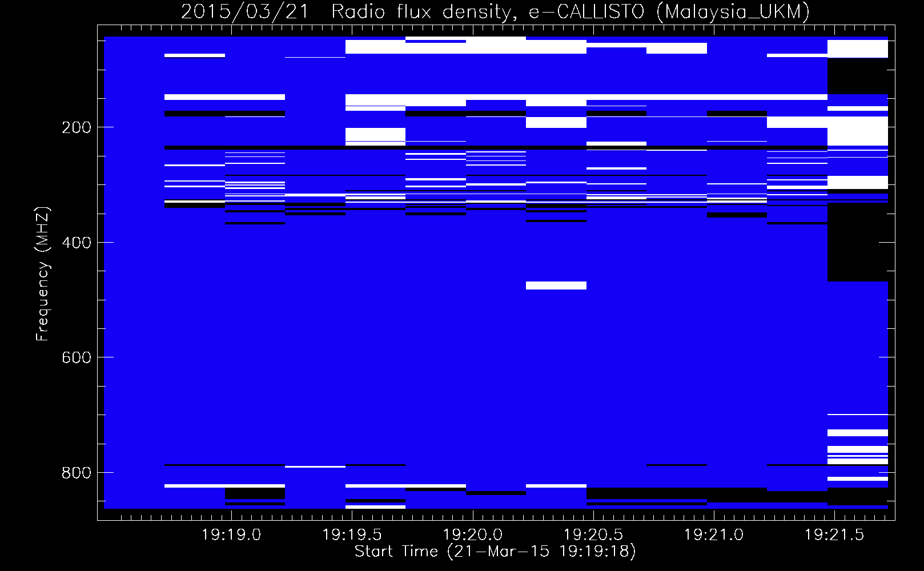Click the plot title e-CALLISTO (Malaysia_UKM)
The height and width of the screenshot is (571, 924).
point(669,11)
